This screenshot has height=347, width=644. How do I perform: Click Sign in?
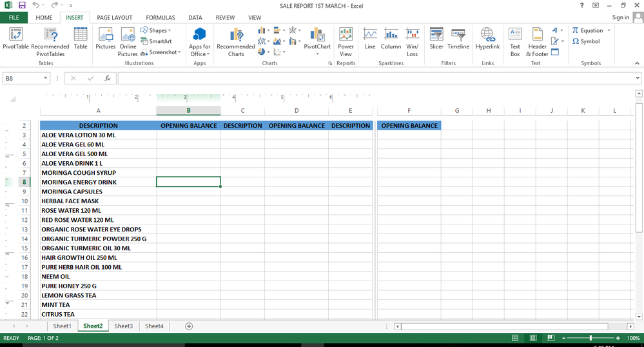point(621,17)
